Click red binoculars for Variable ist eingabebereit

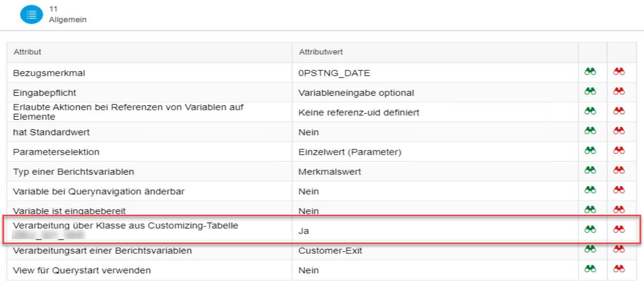click(620, 210)
